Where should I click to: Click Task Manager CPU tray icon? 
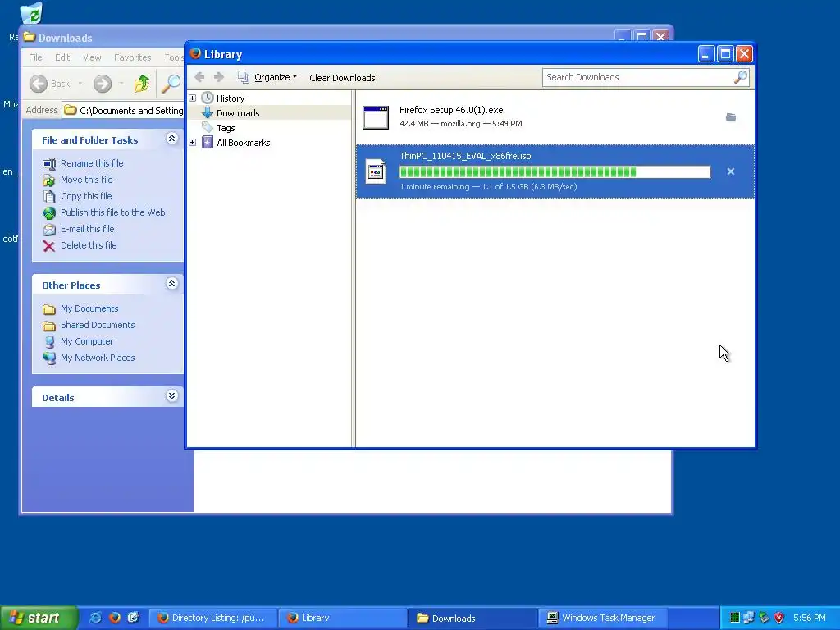[735, 618]
